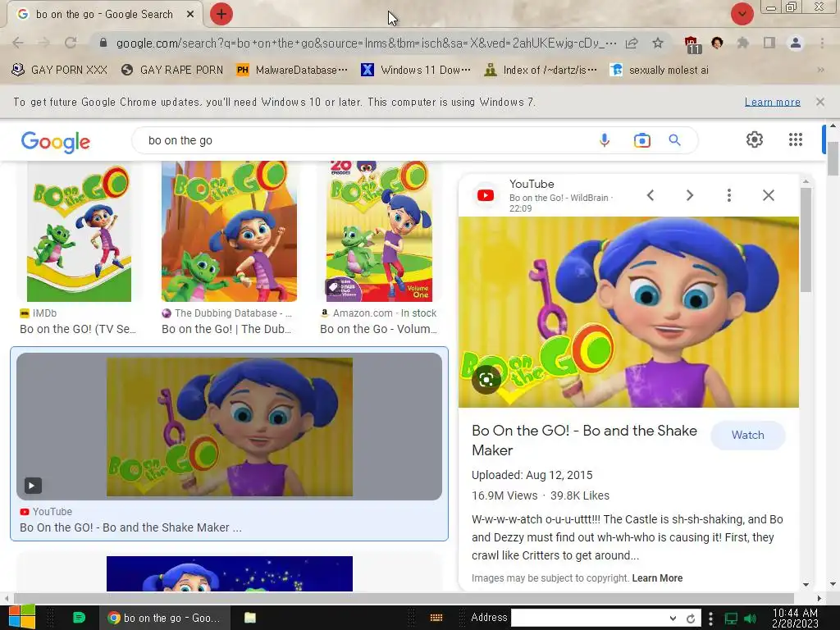The image size is (840, 630).
Task: Open the Google apps grid
Action: click(796, 139)
